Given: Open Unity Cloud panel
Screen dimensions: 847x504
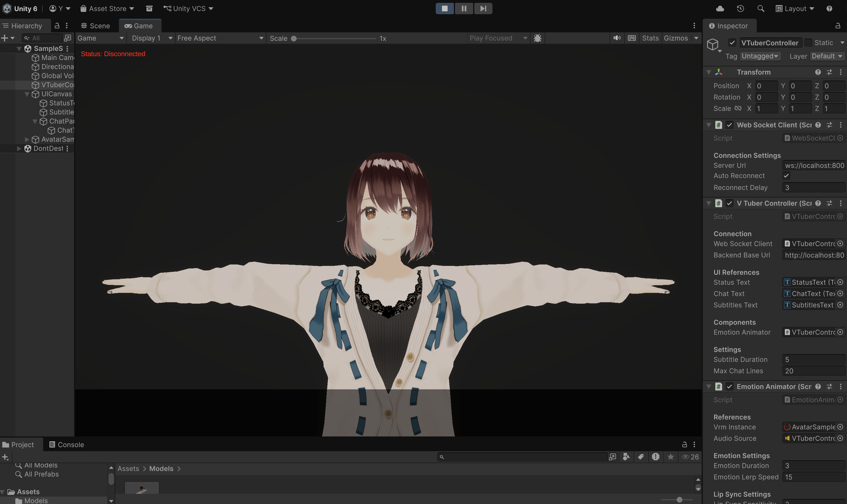Looking at the screenshot, I should click(720, 8).
